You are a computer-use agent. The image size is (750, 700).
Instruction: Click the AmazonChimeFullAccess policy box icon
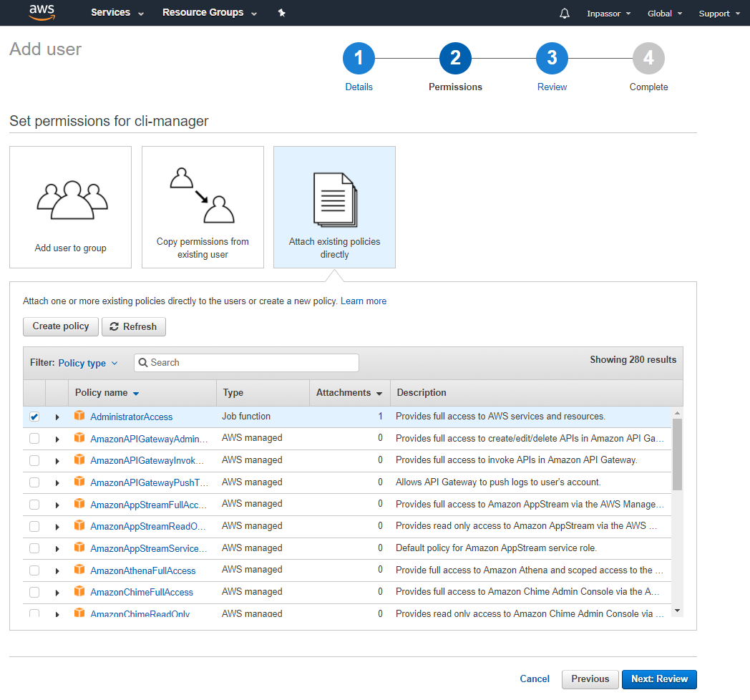tap(79, 591)
